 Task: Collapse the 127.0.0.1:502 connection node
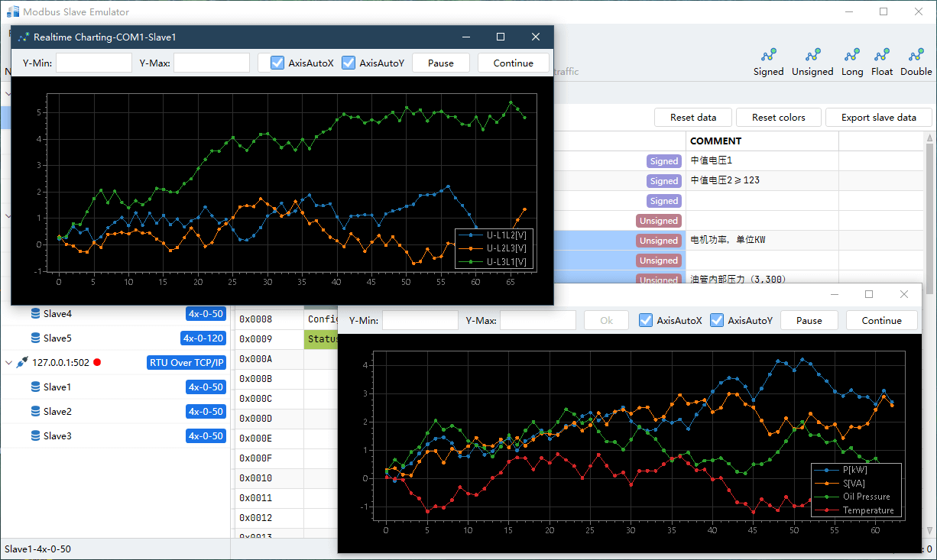(x=8, y=363)
